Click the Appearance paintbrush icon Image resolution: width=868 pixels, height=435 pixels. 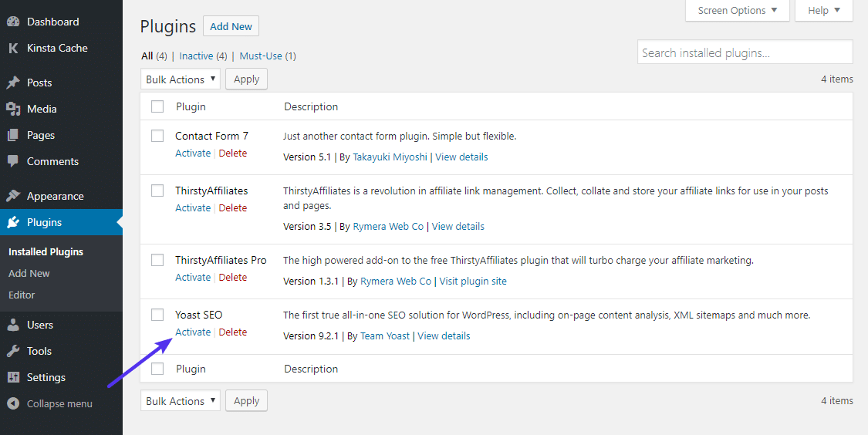pyautogui.click(x=13, y=196)
